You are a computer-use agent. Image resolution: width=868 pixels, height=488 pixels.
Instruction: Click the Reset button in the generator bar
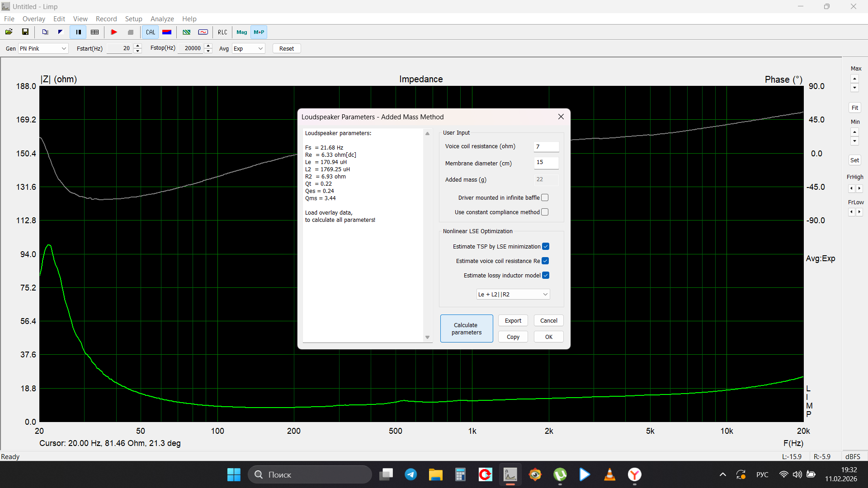(x=287, y=48)
